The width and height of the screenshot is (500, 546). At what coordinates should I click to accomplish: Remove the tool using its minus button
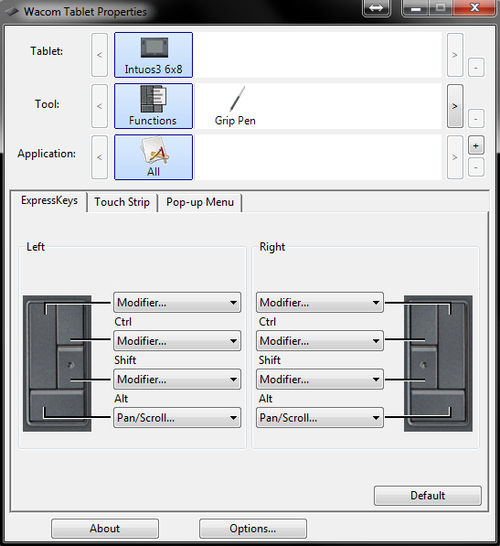point(476,119)
